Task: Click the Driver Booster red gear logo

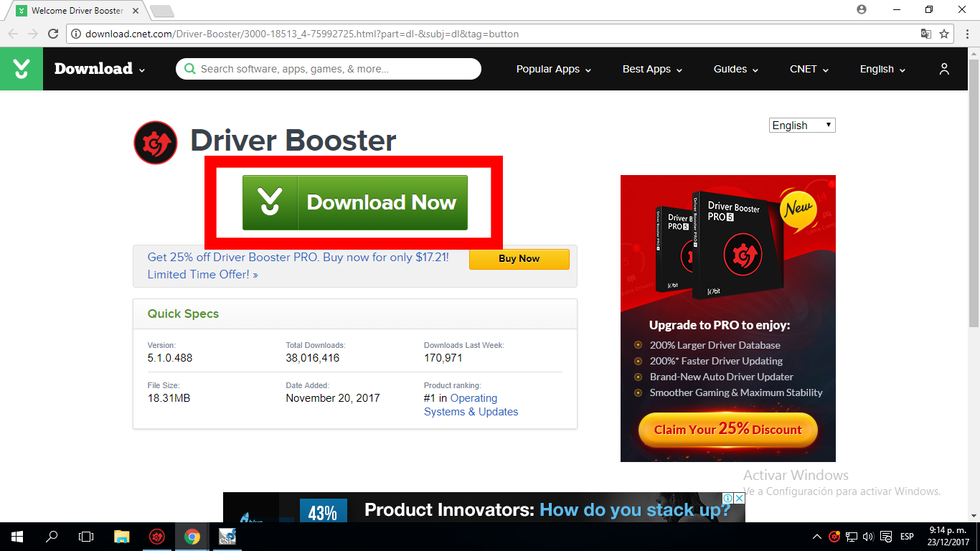Action: 155,143
